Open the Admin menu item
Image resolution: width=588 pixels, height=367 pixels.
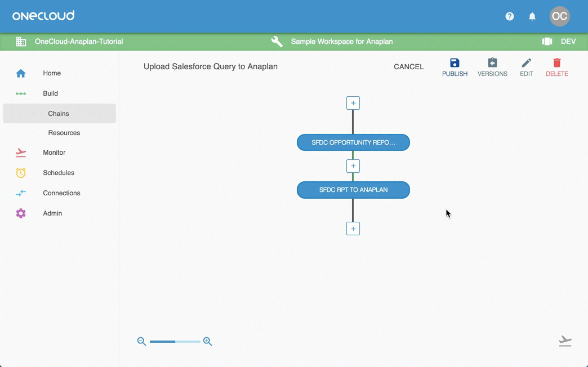pyautogui.click(x=52, y=213)
